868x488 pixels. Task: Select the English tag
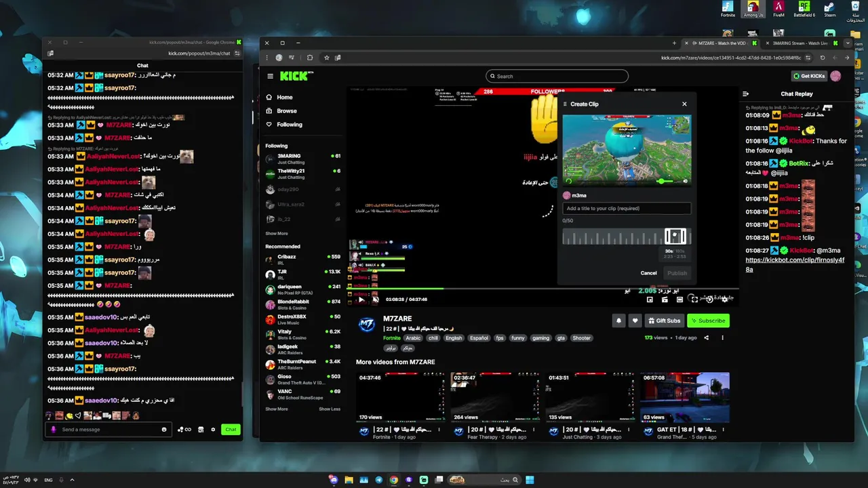(454, 338)
